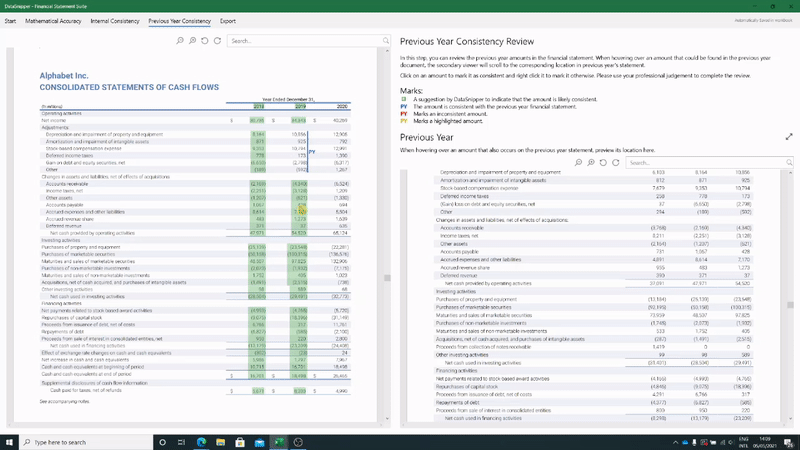Click magnifier icon in Previous Year search box
The height and width of the screenshot is (450, 800).
point(789,162)
